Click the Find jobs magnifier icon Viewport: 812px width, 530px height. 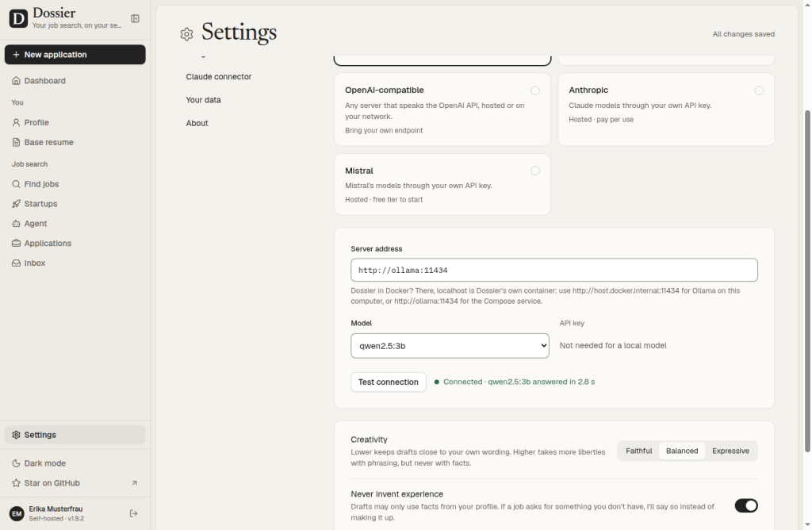pos(16,184)
